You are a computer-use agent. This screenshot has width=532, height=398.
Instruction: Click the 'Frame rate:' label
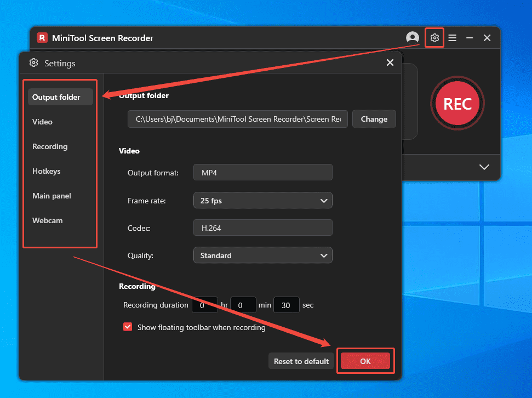coord(147,201)
